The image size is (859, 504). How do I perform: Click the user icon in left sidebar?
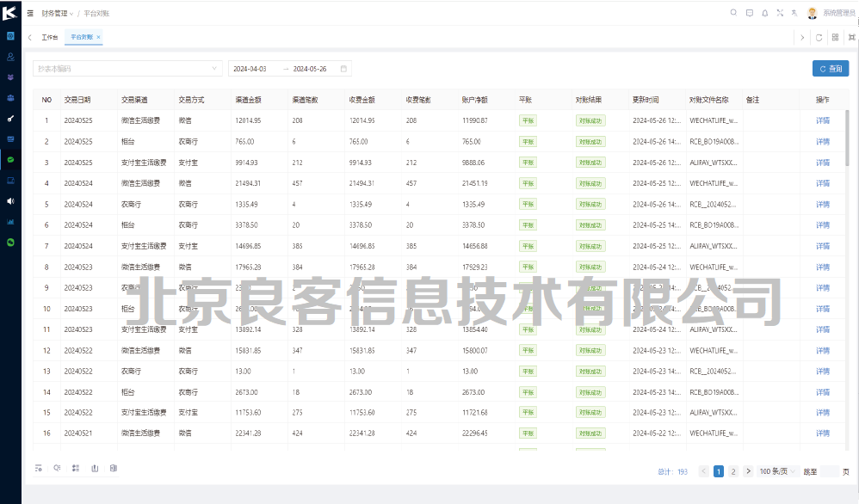coord(10,57)
